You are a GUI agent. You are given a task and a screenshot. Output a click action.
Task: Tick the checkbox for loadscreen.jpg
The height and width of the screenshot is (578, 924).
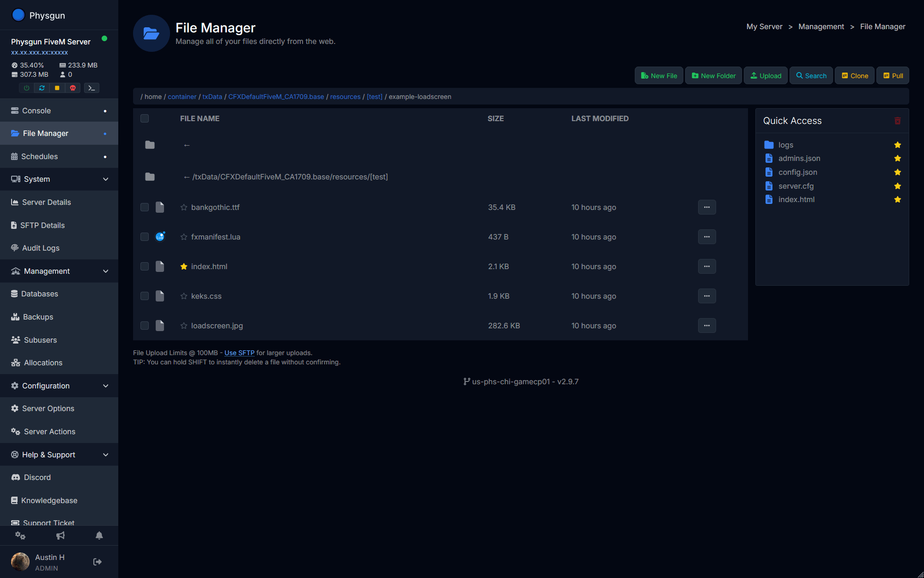click(145, 326)
